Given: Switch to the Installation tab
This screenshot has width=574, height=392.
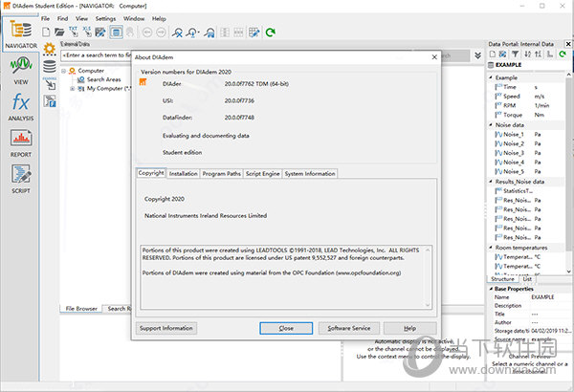Looking at the screenshot, I should click(x=183, y=173).
